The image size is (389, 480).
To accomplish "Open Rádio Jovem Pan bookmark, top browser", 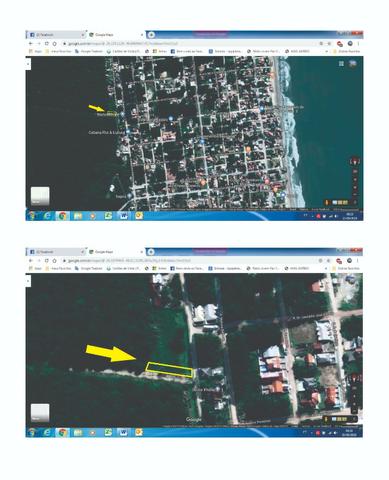I will pos(263,52).
